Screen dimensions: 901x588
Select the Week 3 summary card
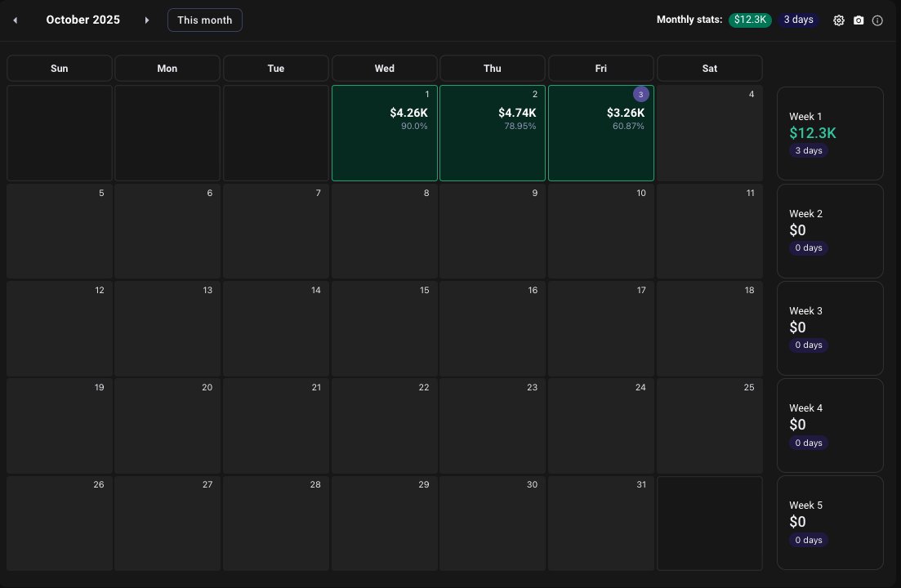click(x=830, y=327)
